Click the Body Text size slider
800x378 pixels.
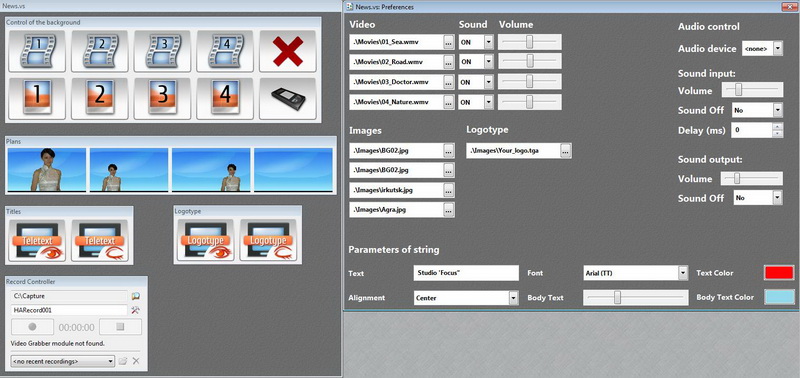click(636, 297)
